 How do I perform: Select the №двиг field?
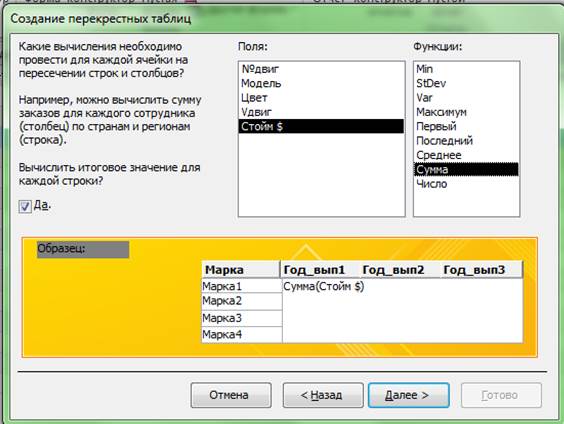point(321,69)
